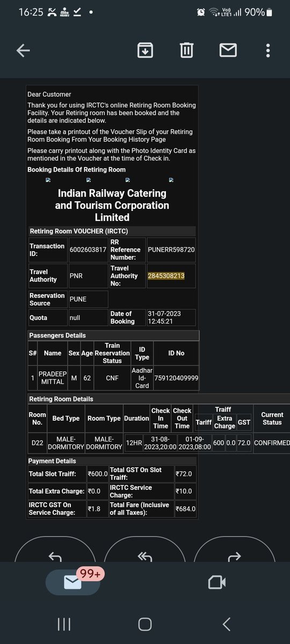This screenshot has width=290, height=644.
Task: Tap the 16:25 clock in status bar
Action: (x=31, y=12)
